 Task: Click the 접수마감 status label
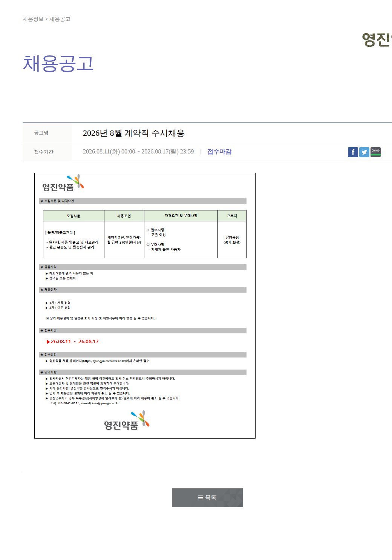(x=219, y=152)
